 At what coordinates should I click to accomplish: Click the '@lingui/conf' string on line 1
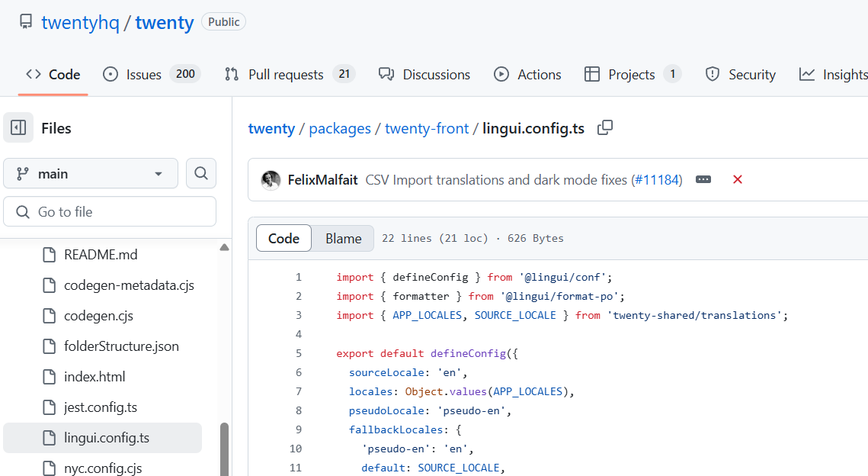coord(562,277)
